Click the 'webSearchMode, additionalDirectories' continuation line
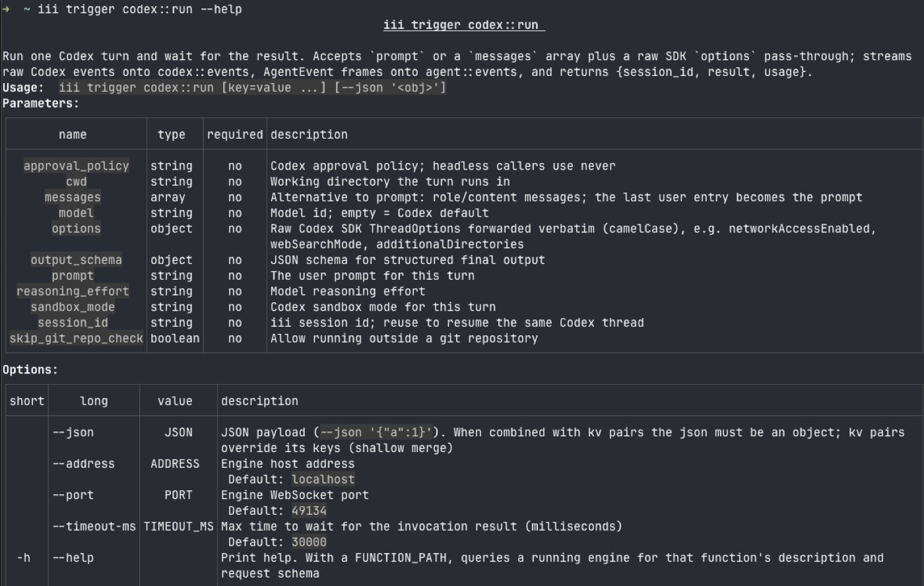Image resolution: width=924 pixels, height=586 pixels. tap(397, 245)
